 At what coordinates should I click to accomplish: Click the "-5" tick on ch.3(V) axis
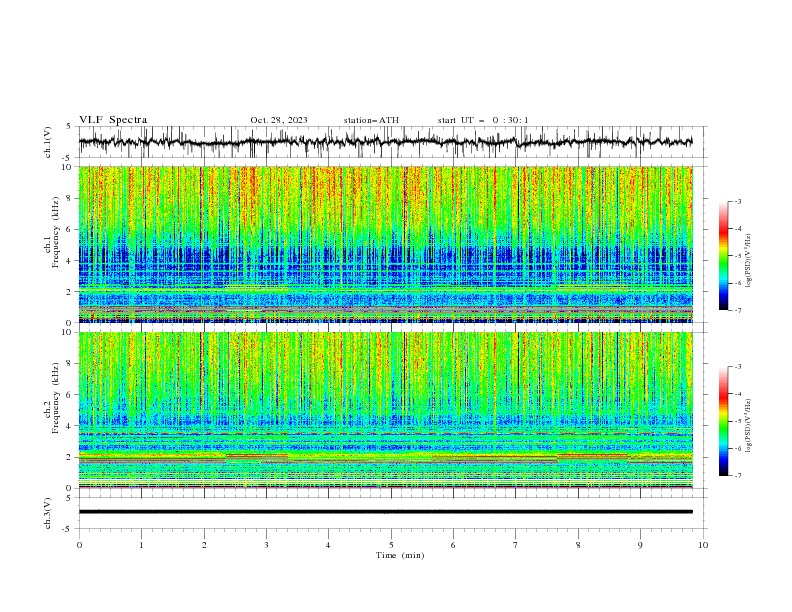(68, 529)
